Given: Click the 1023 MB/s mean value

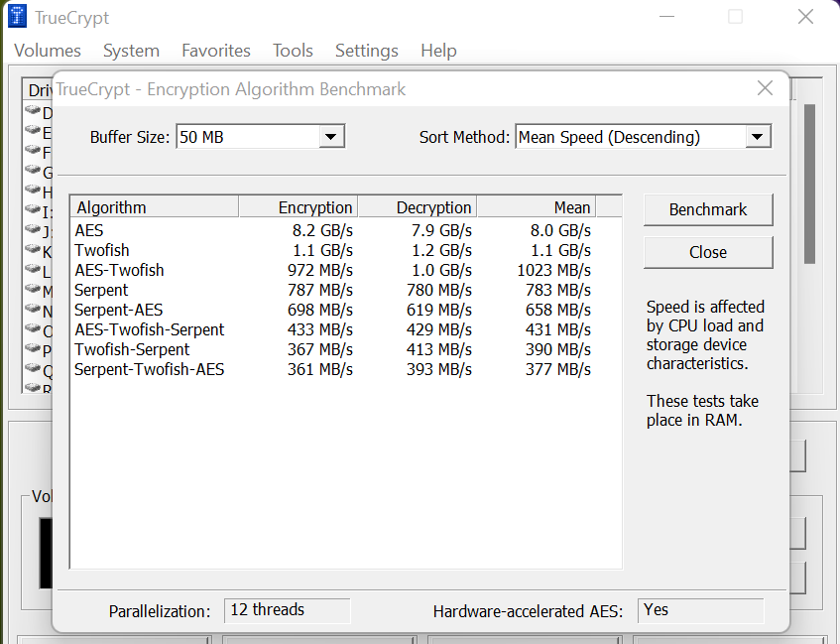Looking at the screenshot, I should tap(553, 270).
